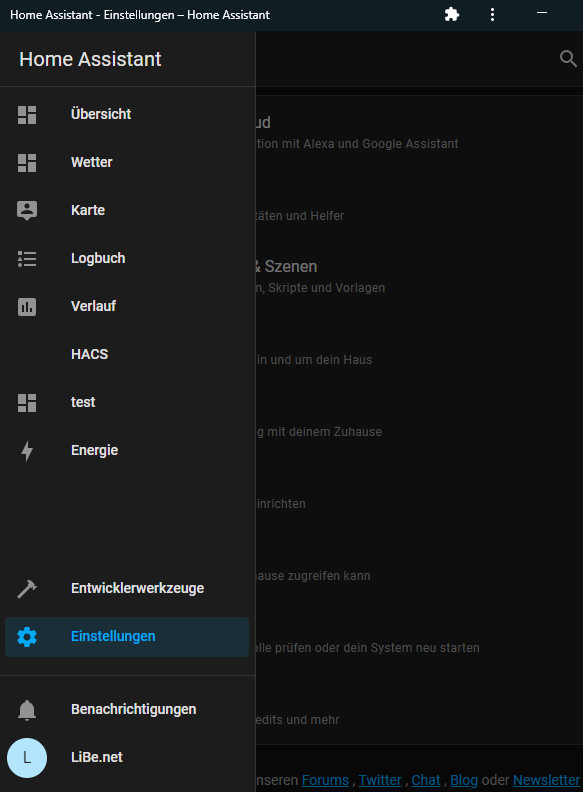Click the Logbuch list icon

27,259
